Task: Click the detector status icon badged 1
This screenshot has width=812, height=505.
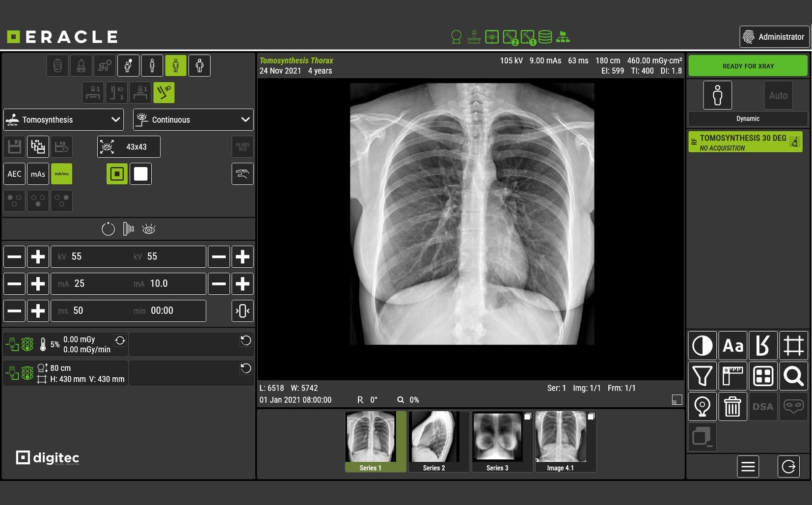Action: [528, 37]
